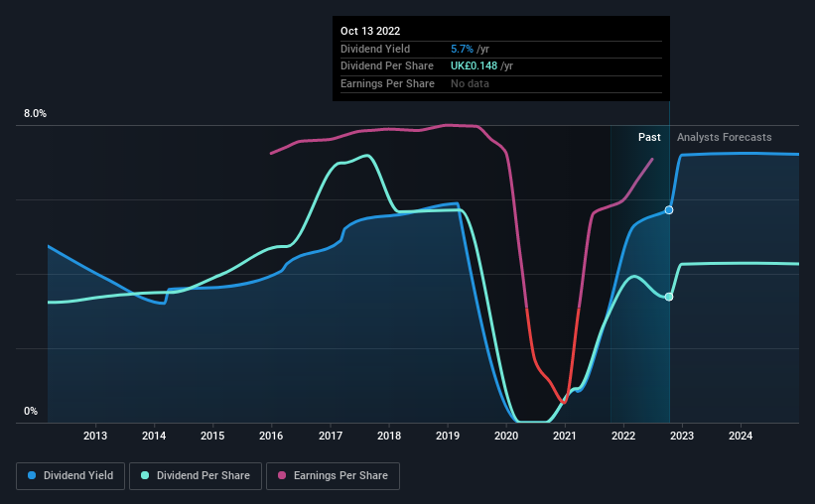Viewport: 815px width, 504px height.
Task: Click the 2016 x-axis year label
Action: 271,436
